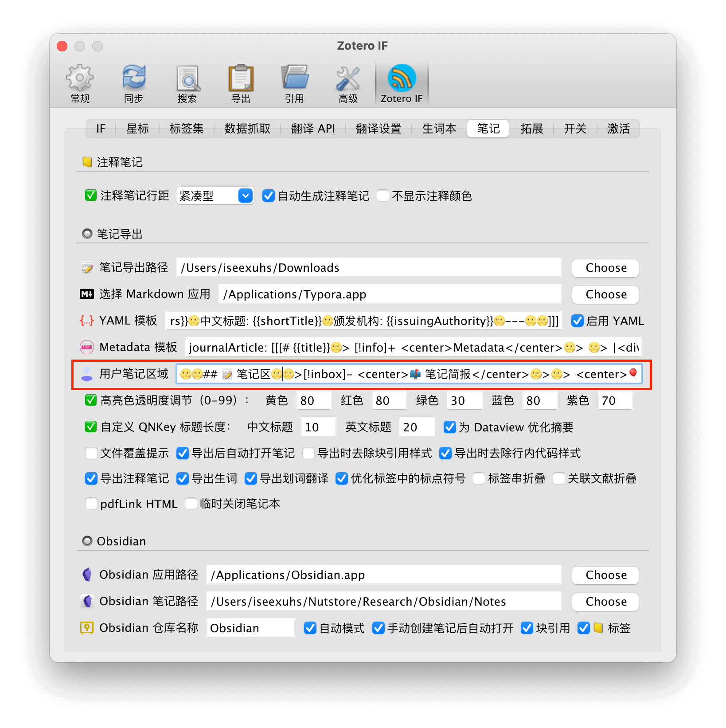Enable 临时关闭笔记本 checkbox
Image resolution: width=726 pixels, height=728 pixels.
coord(191,504)
